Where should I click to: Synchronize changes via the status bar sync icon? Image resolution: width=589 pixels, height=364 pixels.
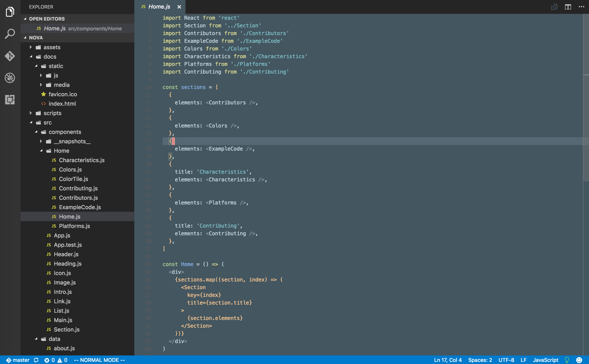36,360
